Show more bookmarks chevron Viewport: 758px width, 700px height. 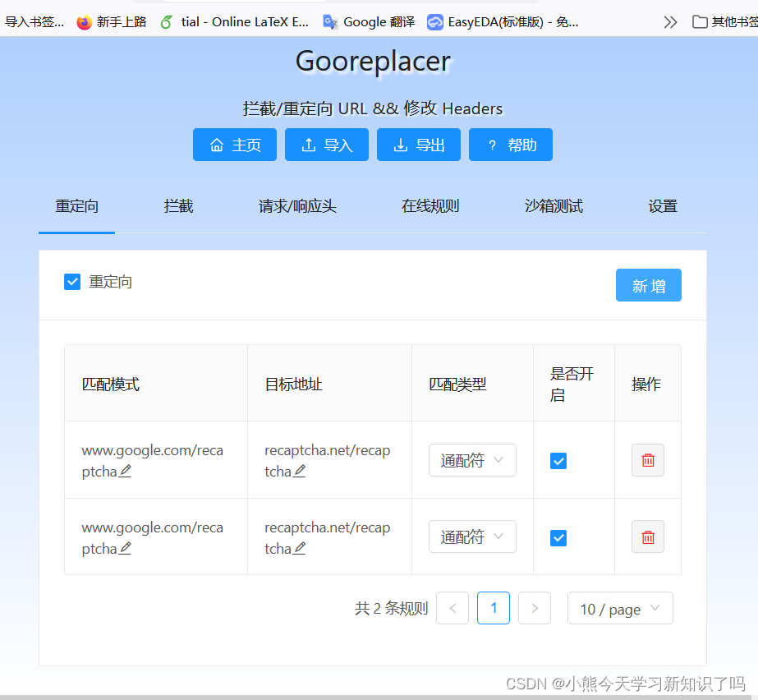670,22
